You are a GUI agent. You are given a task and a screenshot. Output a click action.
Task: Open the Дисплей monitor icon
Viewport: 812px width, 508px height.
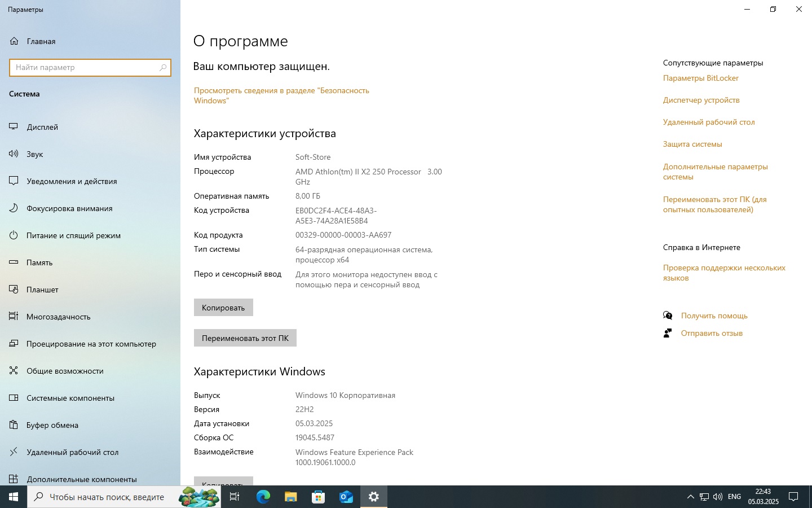pyautogui.click(x=14, y=127)
